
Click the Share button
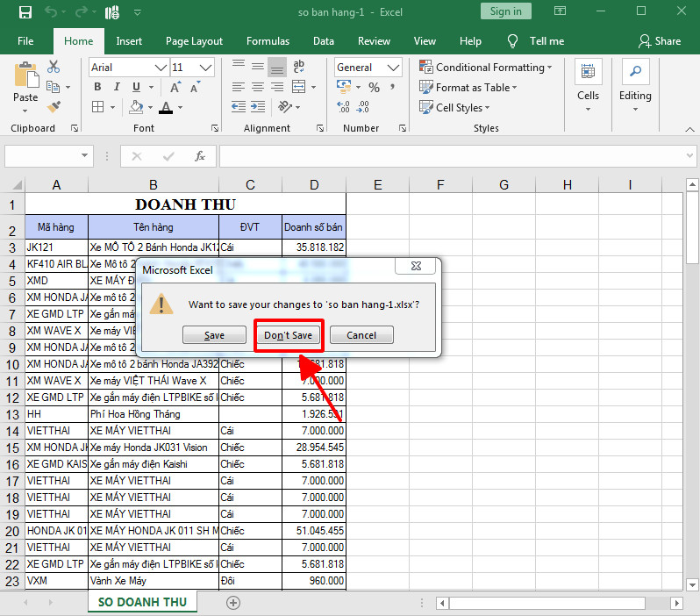tap(660, 41)
